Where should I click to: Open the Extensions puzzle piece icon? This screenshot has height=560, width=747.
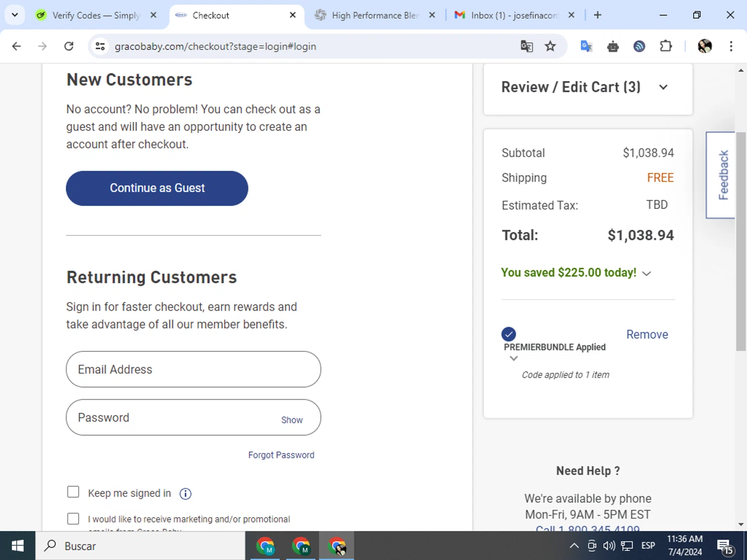[x=666, y=46]
